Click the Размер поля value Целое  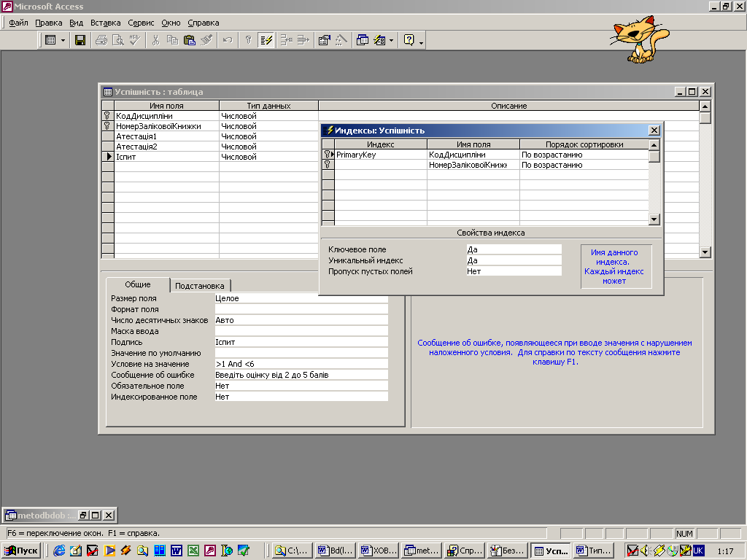(x=301, y=298)
